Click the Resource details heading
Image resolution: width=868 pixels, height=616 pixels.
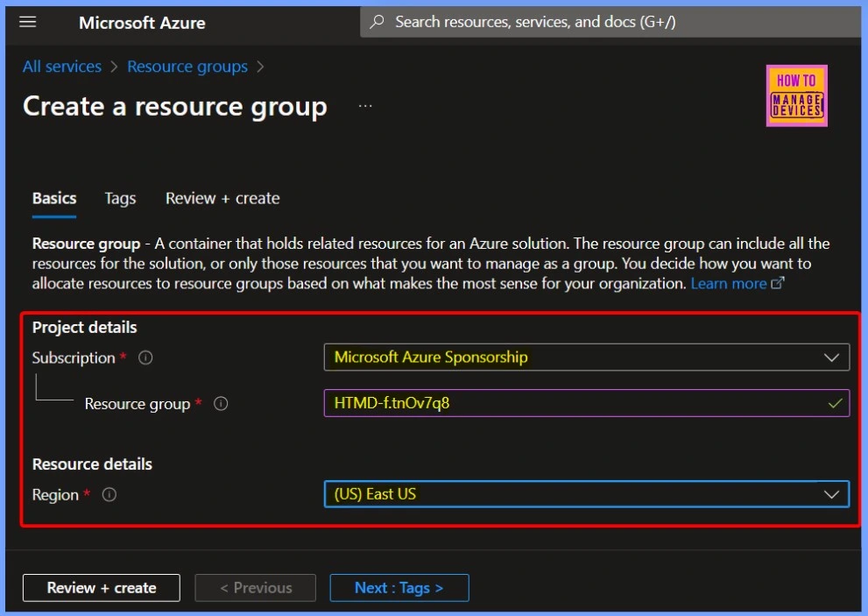(x=92, y=464)
